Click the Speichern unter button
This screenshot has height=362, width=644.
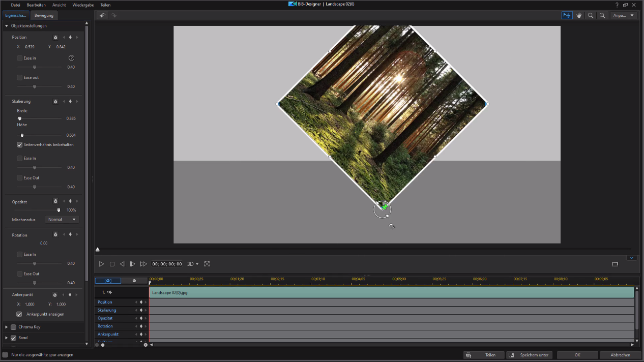click(x=530, y=355)
